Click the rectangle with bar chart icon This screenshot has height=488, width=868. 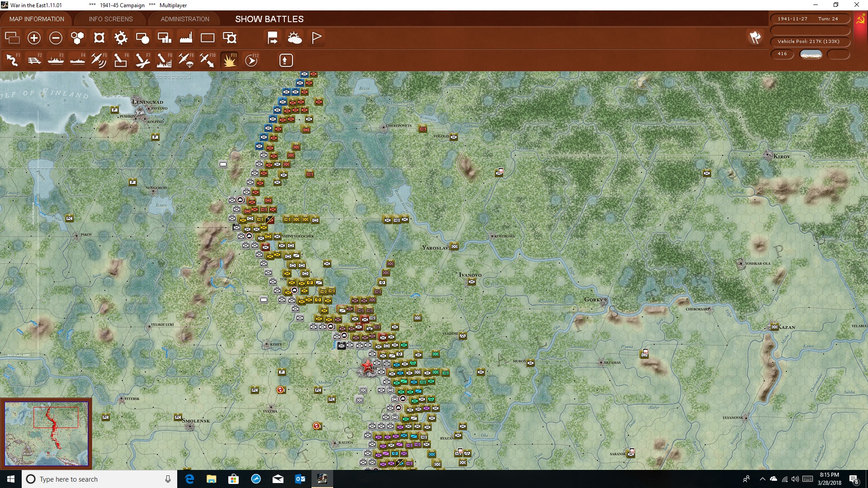[164, 38]
